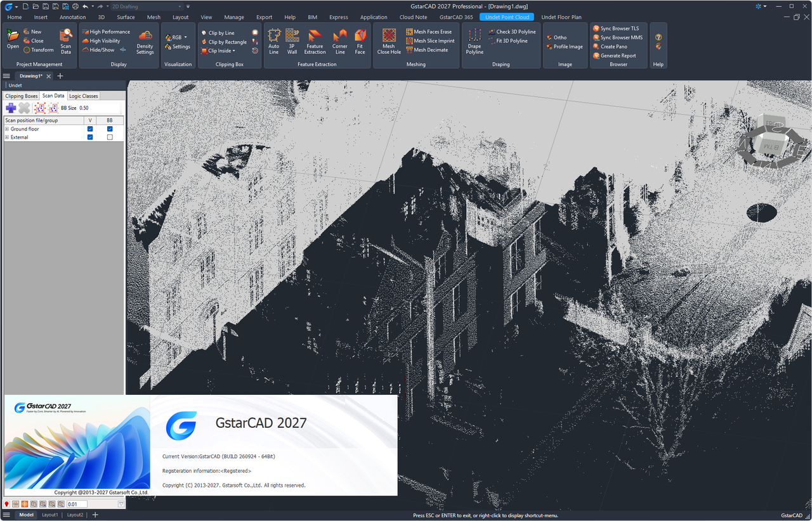Add a new drawing tab with the plus button
The image size is (812, 521).
(60, 75)
